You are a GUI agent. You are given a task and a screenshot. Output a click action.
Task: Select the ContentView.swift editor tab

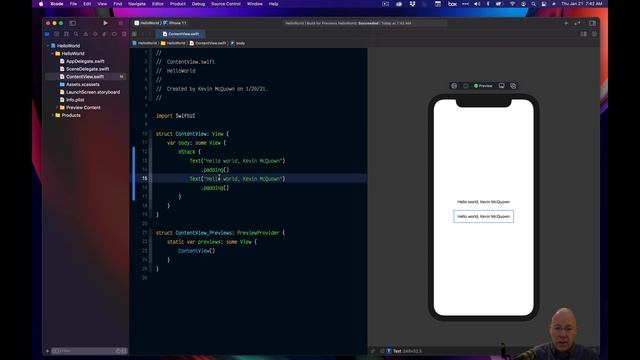click(x=181, y=34)
